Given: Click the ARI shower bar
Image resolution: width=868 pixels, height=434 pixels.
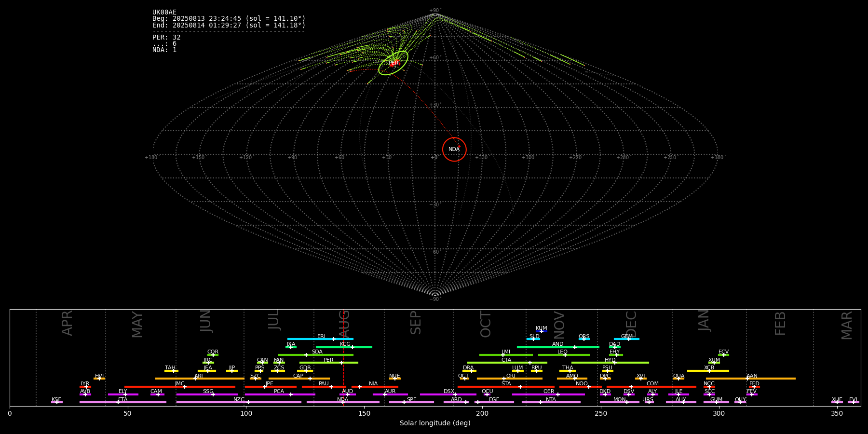Looking at the screenshot, I should (x=200, y=379).
